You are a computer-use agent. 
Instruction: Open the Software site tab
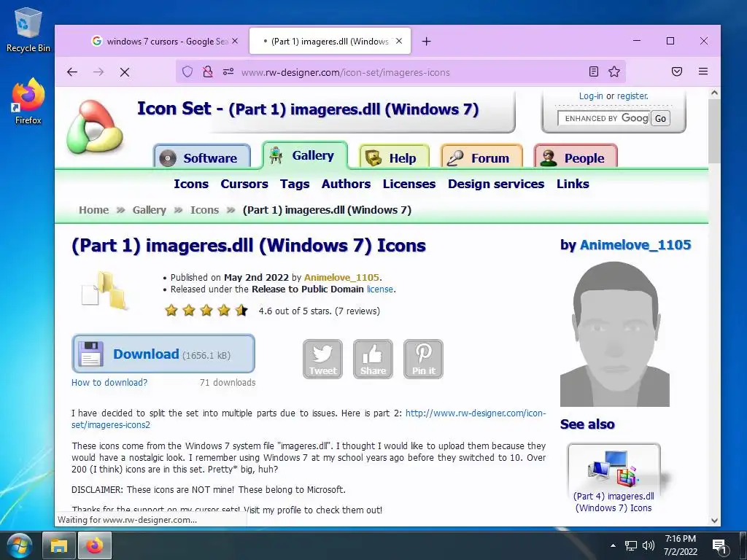[202, 157]
